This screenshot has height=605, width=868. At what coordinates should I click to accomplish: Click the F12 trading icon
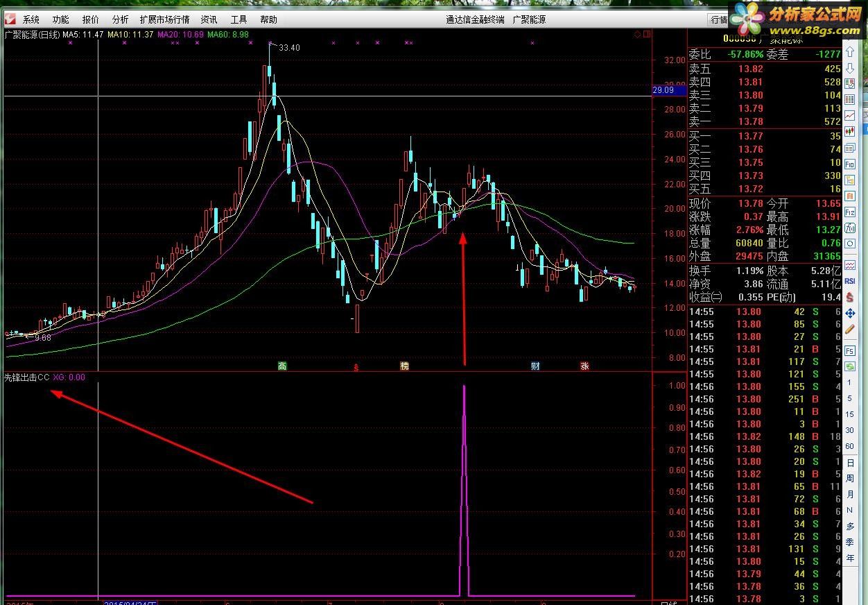pyautogui.click(x=850, y=212)
